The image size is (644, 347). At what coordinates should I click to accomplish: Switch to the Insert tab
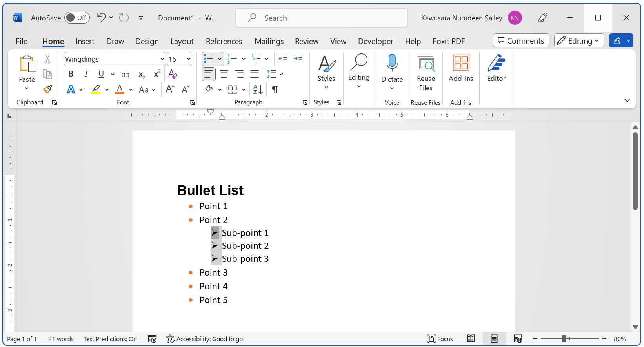pos(85,41)
